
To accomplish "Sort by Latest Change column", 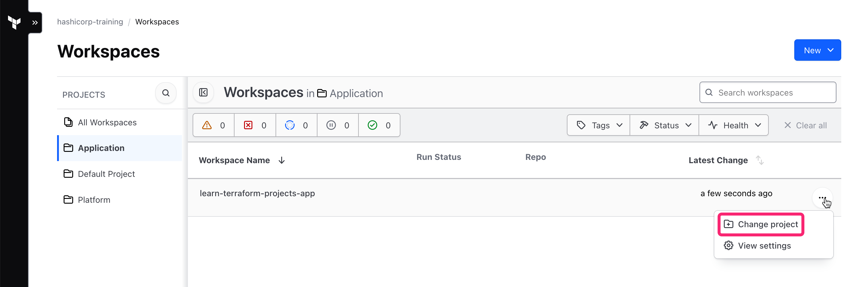I will tap(726, 160).
